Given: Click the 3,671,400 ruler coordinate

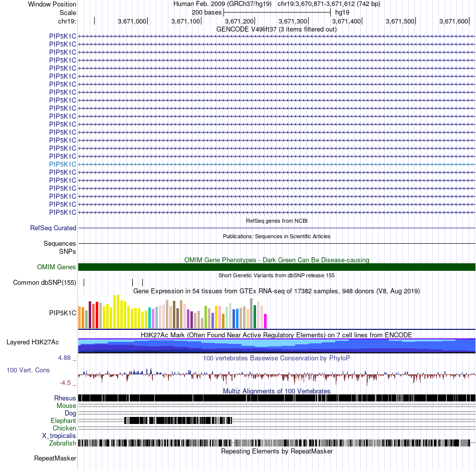Looking at the screenshot, I should tap(346, 21).
